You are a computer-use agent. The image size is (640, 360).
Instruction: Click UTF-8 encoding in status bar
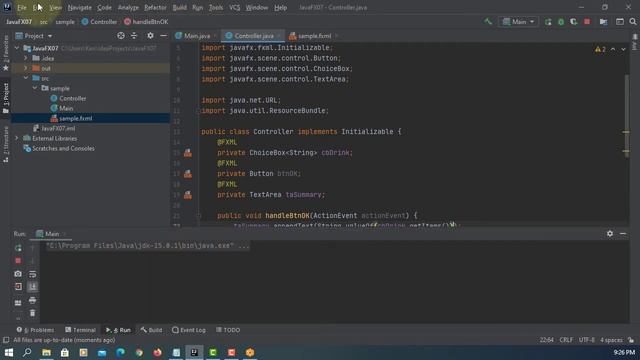pos(587,340)
